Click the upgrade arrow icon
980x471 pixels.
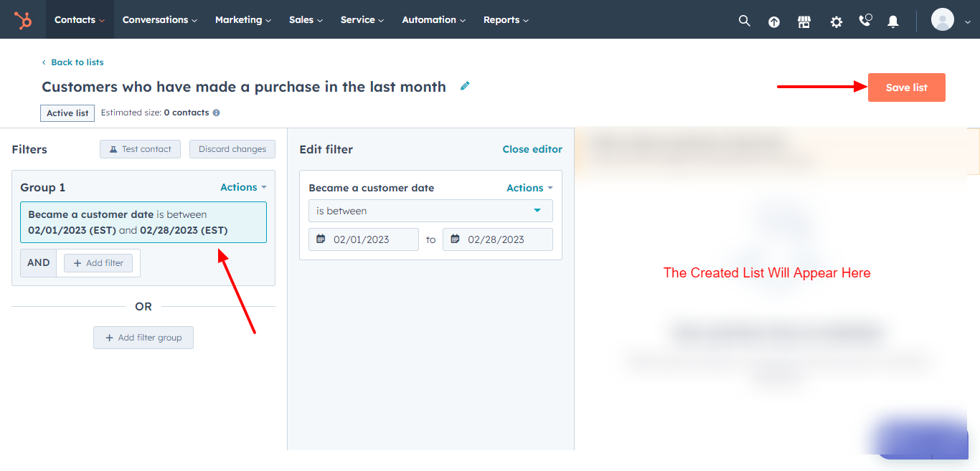pyautogui.click(x=774, y=21)
